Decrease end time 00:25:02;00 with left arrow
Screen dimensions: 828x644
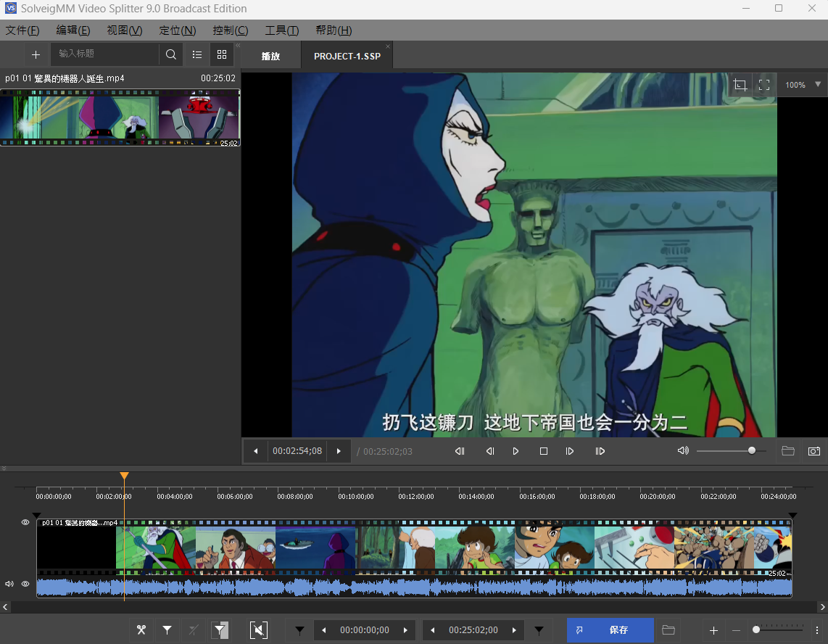click(x=432, y=630)
